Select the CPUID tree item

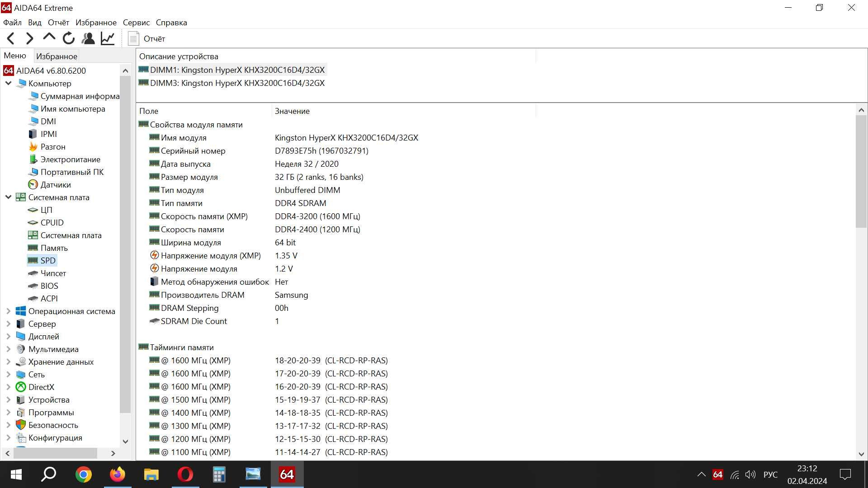46,223
